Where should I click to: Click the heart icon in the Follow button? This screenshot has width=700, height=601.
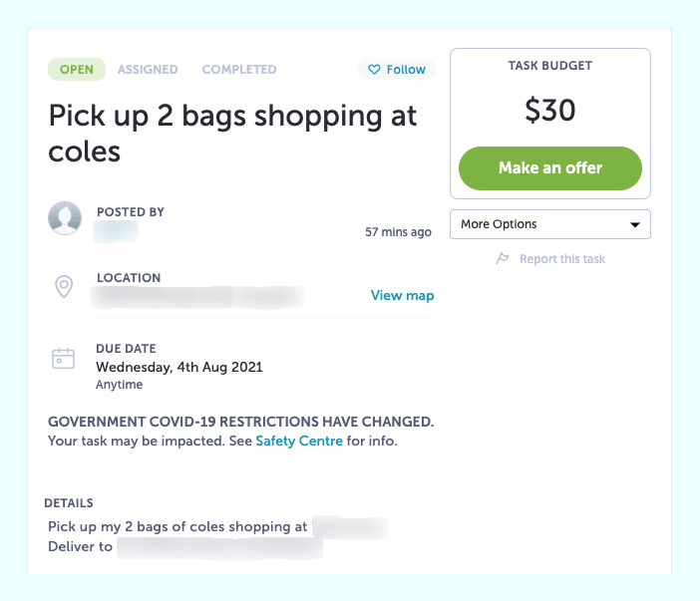tap(374, 70)
